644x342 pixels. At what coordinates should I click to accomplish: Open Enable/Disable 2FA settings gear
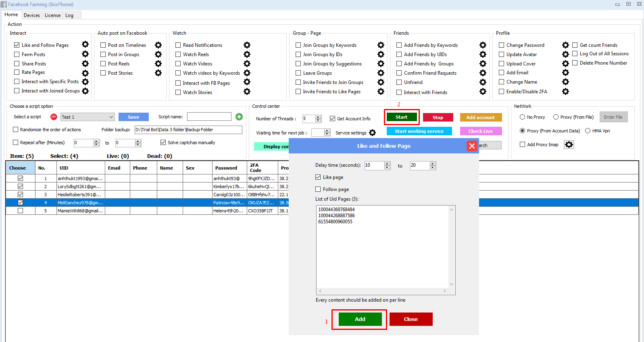pos(565,92)
